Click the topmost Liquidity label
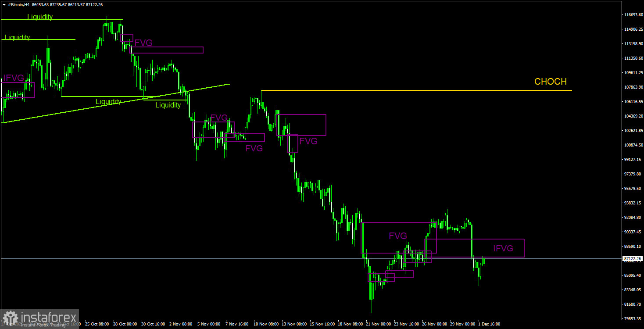The height and width of the screenshot is (329, 644). pyautogui.click(x=40, y=17)
